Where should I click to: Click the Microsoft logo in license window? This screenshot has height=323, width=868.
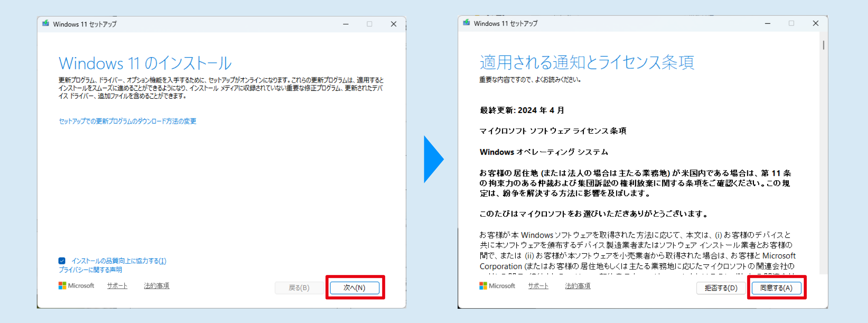pyautogui.click(x=497, y=286)
